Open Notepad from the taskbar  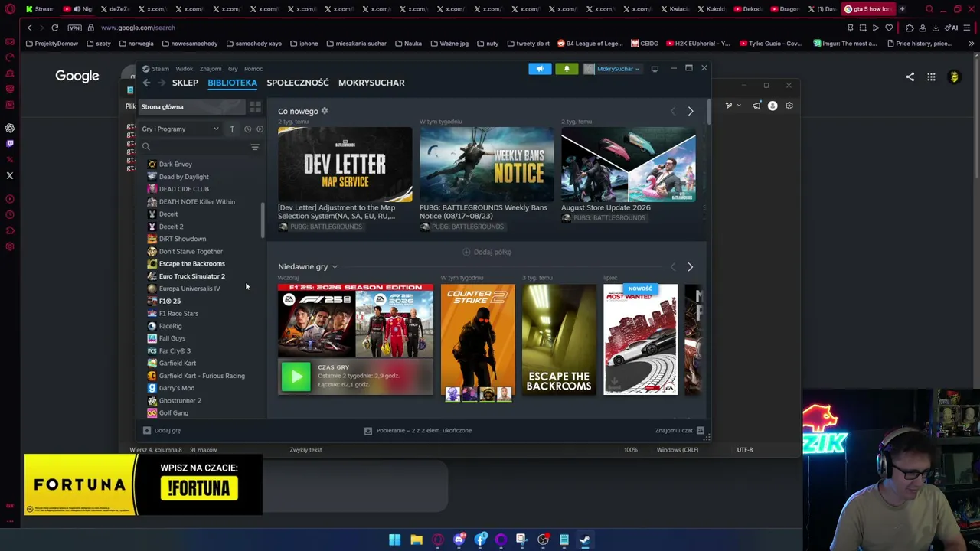click(563, 540)
